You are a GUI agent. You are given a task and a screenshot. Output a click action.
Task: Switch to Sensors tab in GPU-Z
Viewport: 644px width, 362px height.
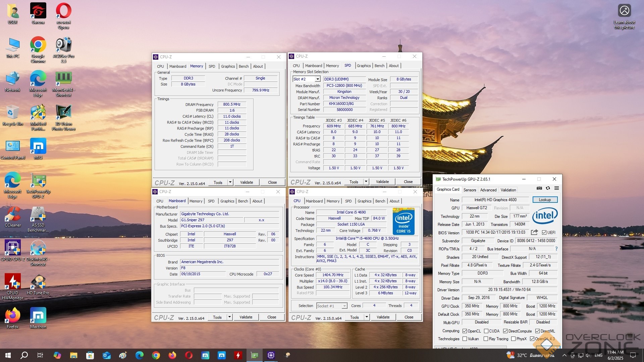coord(470,190)
